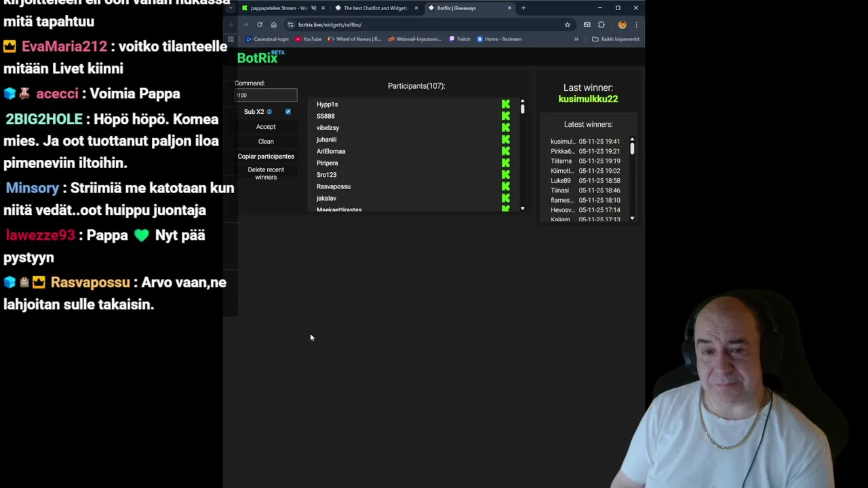The width and height of the screenshot is (868, 488).
Task: Click the latest winners scroll-up arrow
Action: click(x=632, y=138)
